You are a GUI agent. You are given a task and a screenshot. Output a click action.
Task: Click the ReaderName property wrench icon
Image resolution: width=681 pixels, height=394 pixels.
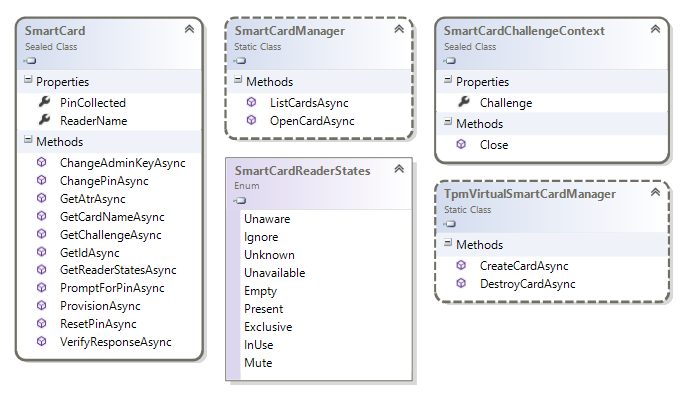click(44, 119)
